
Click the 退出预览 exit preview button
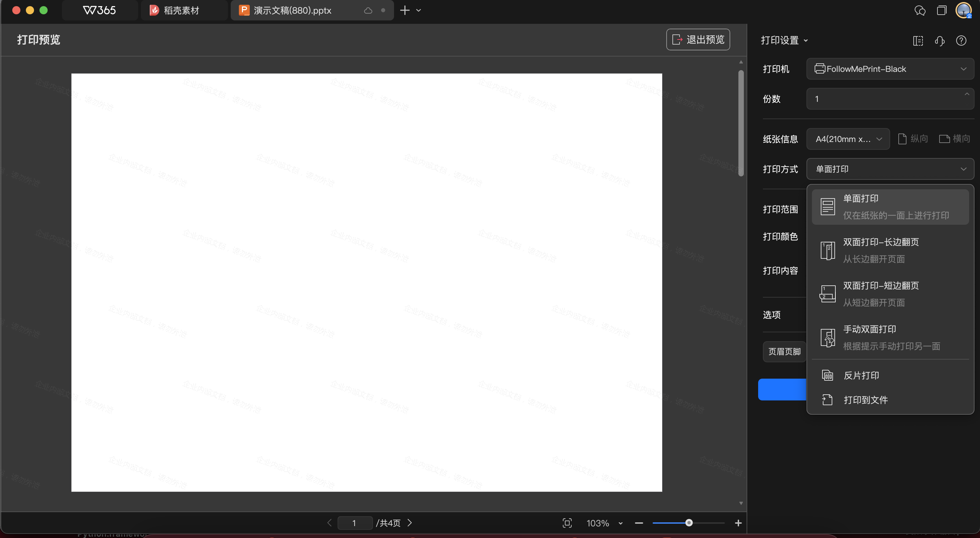tap(698, 39)
